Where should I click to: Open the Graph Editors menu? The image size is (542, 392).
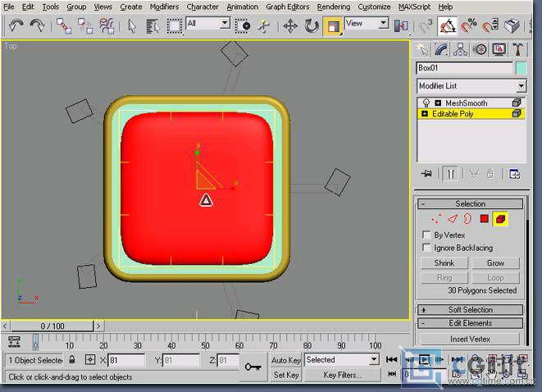click(x=287, y=7)
